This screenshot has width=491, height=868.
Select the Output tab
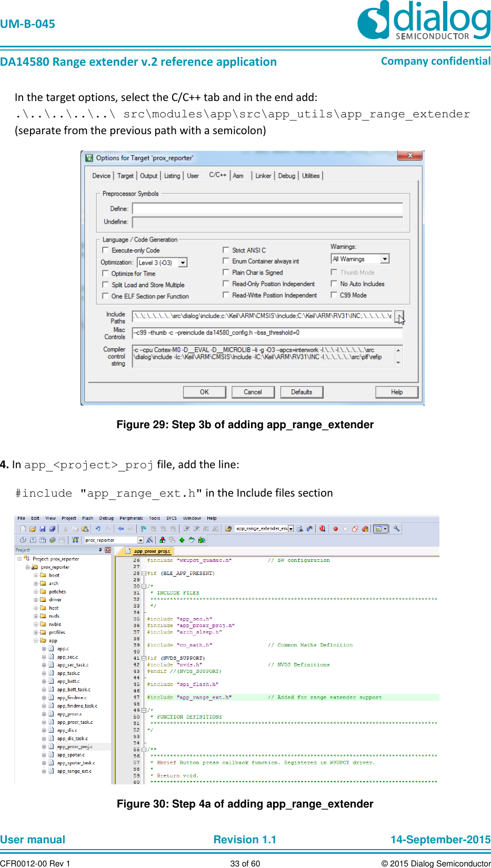[x=148, y=176]
